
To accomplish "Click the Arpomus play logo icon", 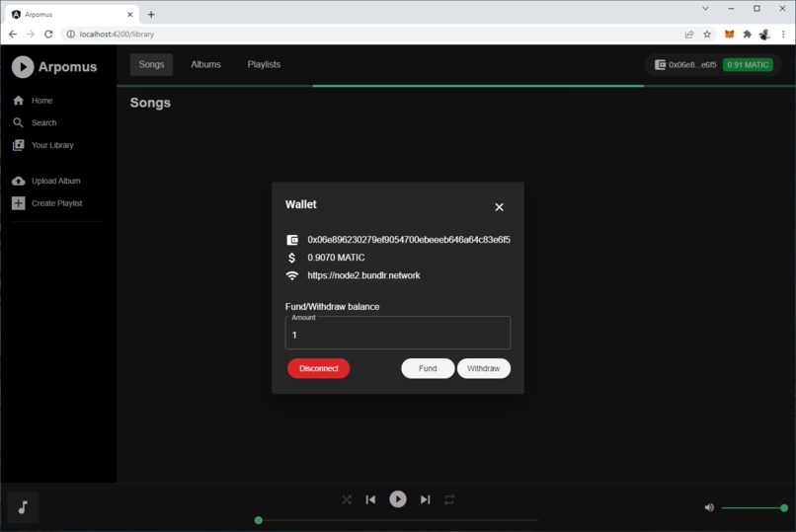I will (x=23, y=67).
